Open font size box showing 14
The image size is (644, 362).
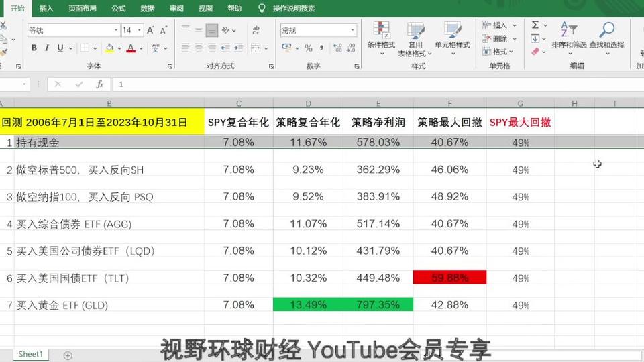click(x=132, y=30)
